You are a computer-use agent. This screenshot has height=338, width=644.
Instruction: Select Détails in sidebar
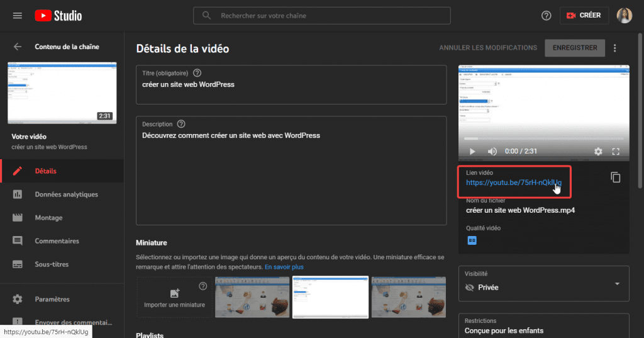click(x=62, y=171)
